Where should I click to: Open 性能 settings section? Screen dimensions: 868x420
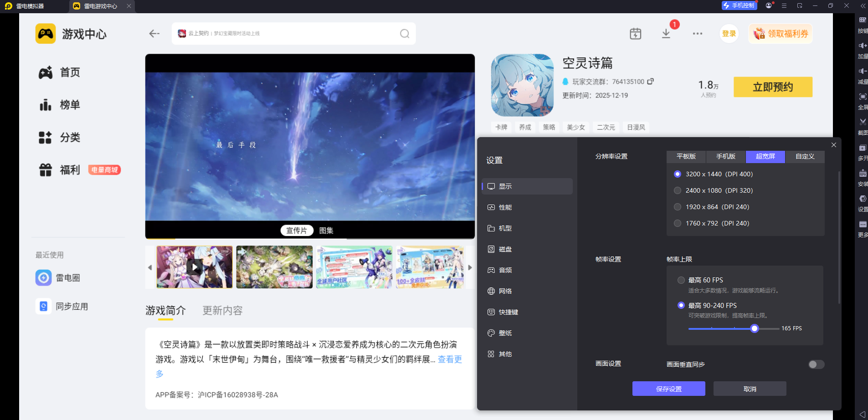(527, 207)
